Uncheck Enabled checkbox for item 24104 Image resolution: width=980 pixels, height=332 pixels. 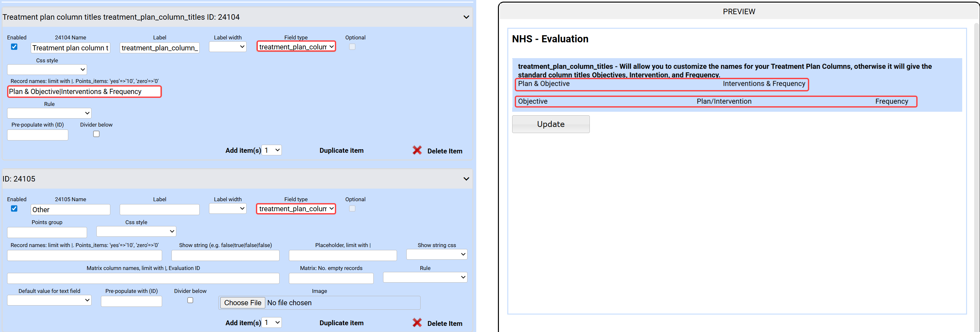pos(14,47)
